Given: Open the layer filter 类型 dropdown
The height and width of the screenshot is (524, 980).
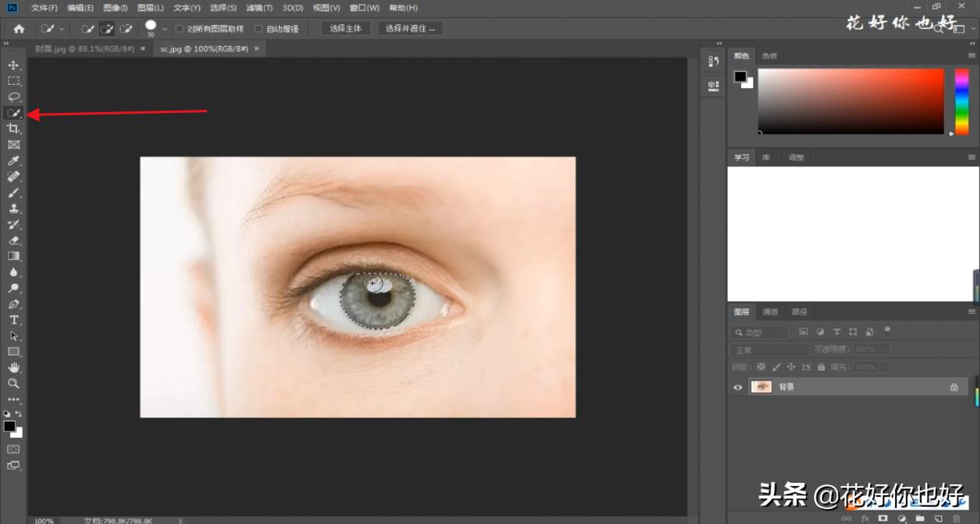Looking at the screenshot, I should (760, 332).
